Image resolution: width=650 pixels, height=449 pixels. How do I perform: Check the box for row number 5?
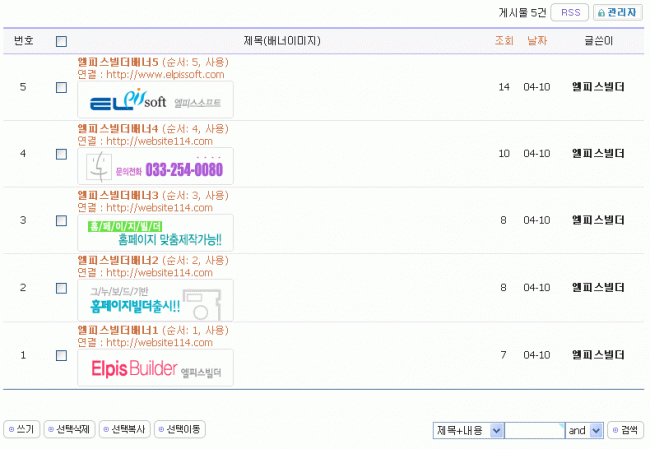(x=61, y=87)
